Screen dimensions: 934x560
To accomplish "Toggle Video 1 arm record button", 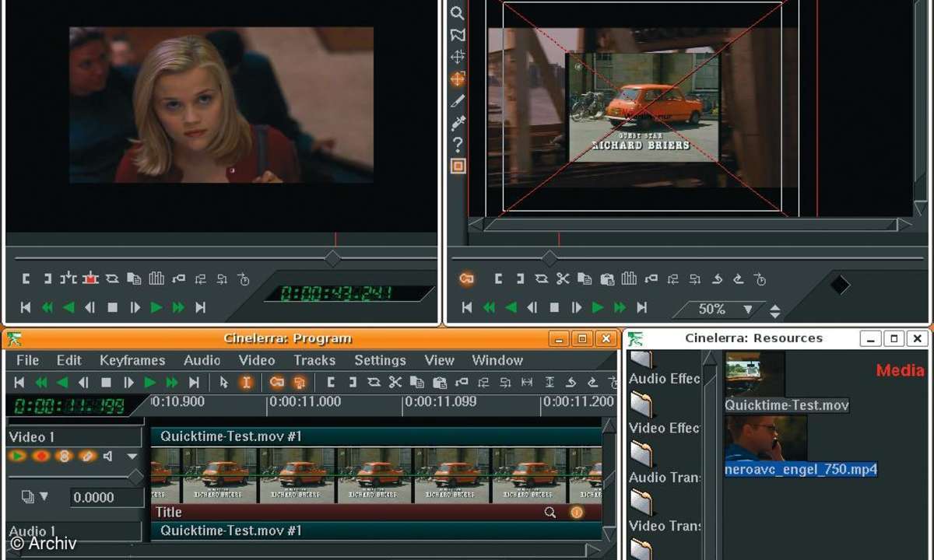I will 41,456.
